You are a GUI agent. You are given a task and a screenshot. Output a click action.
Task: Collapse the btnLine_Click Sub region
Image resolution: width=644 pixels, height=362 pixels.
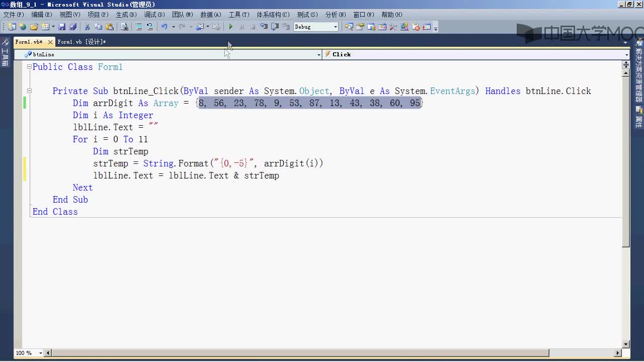(29, 91)
